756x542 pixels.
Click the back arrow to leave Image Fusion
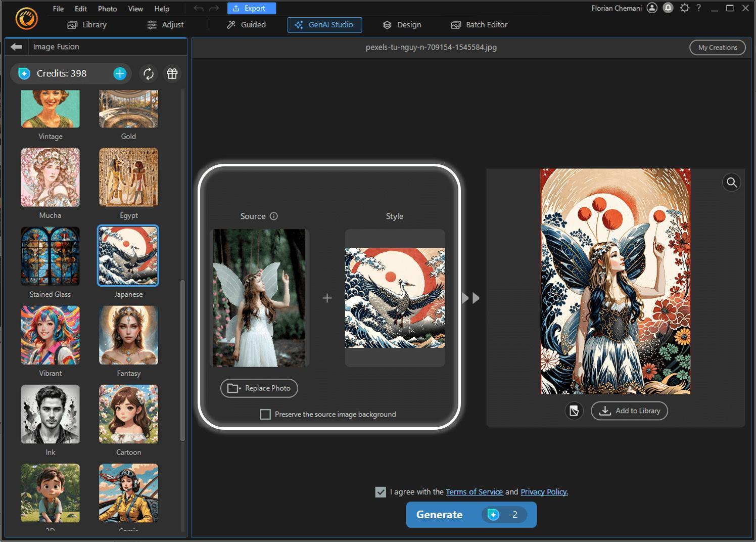pos(16,47)
